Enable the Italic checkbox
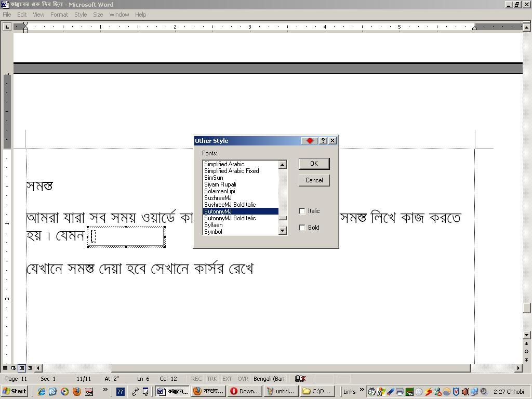Screen dimensions: 532x399 point(302,211)
